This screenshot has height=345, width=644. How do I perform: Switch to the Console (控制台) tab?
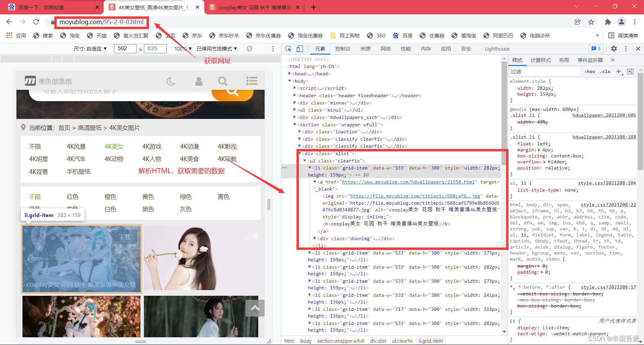[x=343, y=49]
